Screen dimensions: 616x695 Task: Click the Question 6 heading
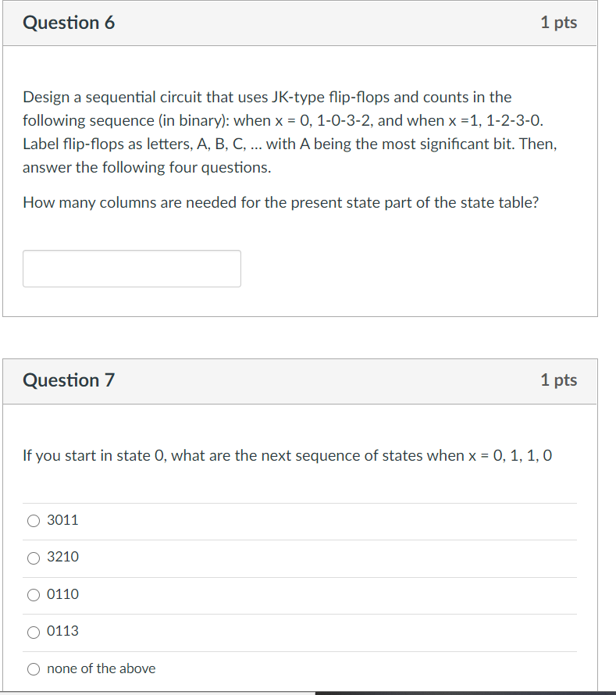pyautogui.click(x=69, y=23)
